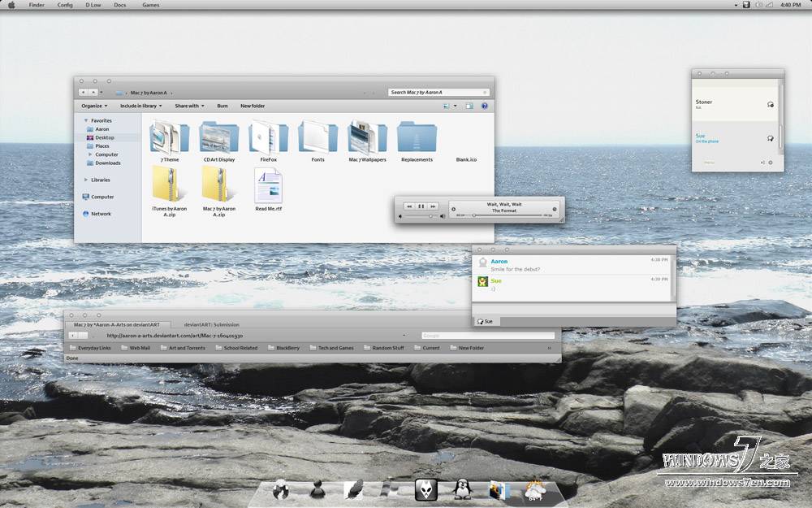Mute the speaker icon in the media player
The image size is (812, 508).
(x=442, y=215)
